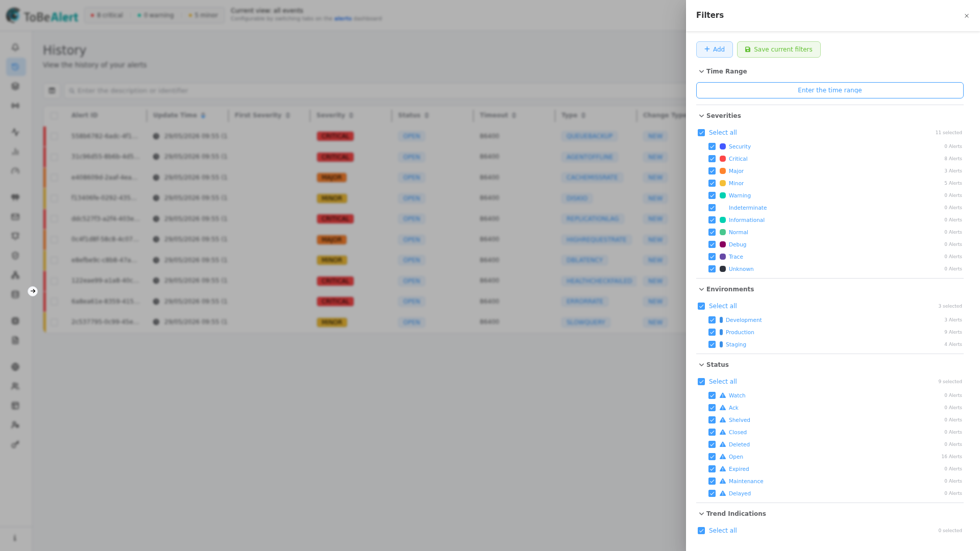This screenshot has height=551, width=980.
Task: Click the Normal severity label
Action: (739, 232)
